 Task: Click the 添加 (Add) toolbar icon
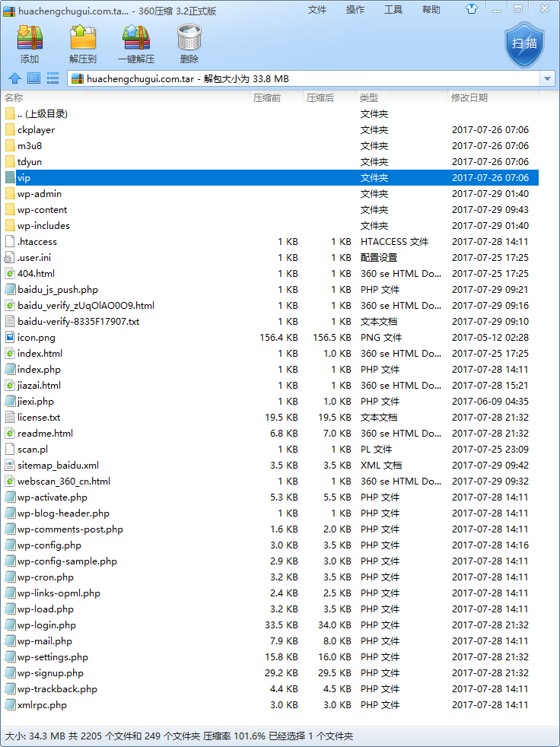pyautogui.click(x=30, y=38)
